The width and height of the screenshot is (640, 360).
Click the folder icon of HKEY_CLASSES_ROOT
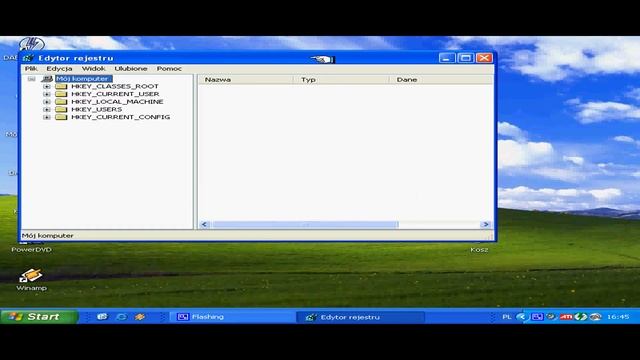pos(61,86)
